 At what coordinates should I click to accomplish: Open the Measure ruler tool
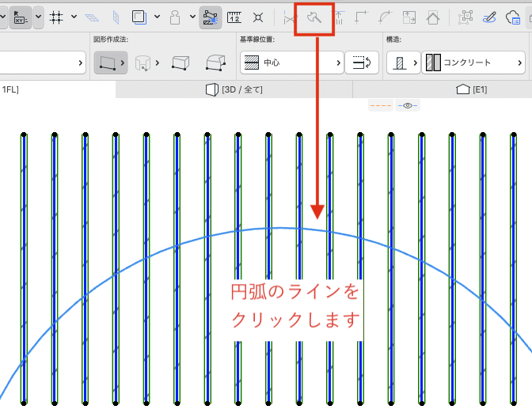click(234, 17)
